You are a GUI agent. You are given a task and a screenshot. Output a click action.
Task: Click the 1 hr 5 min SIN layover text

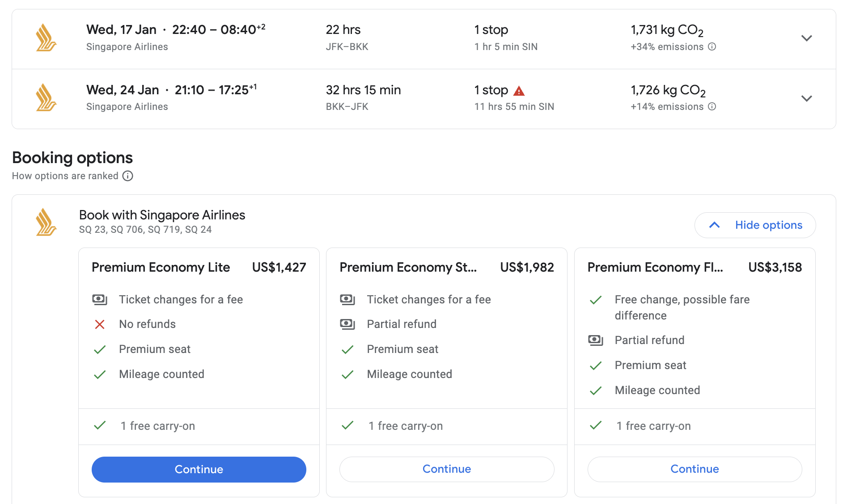[506, 46]
